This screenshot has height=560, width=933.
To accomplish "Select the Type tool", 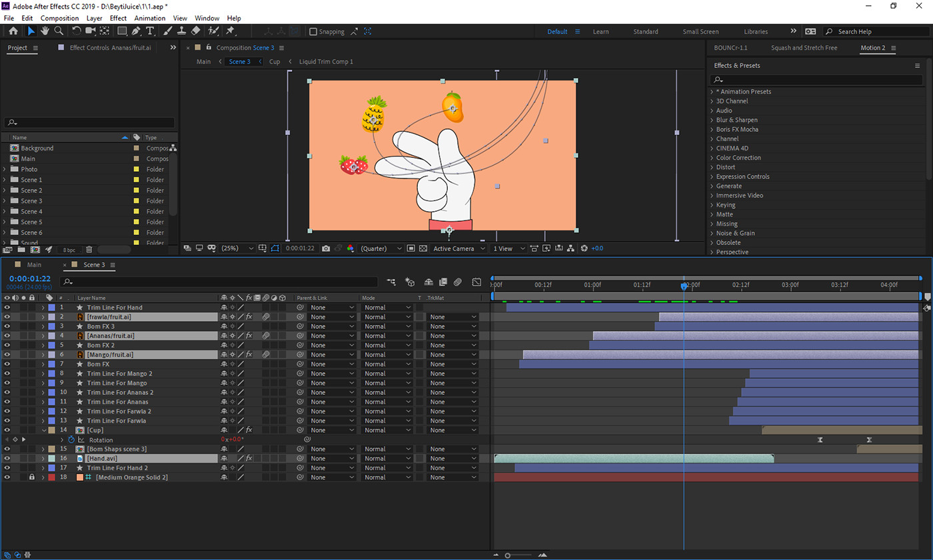I will [x=150, y=31].
